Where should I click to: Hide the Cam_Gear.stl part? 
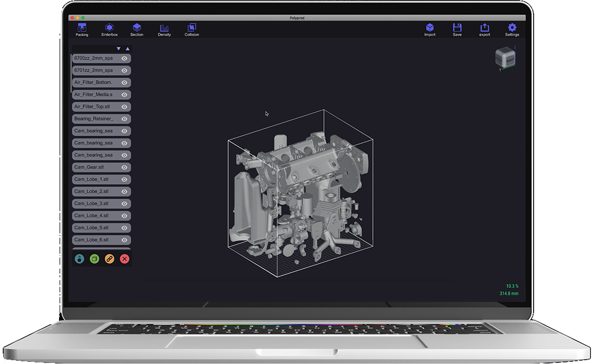tap(125, 168)
